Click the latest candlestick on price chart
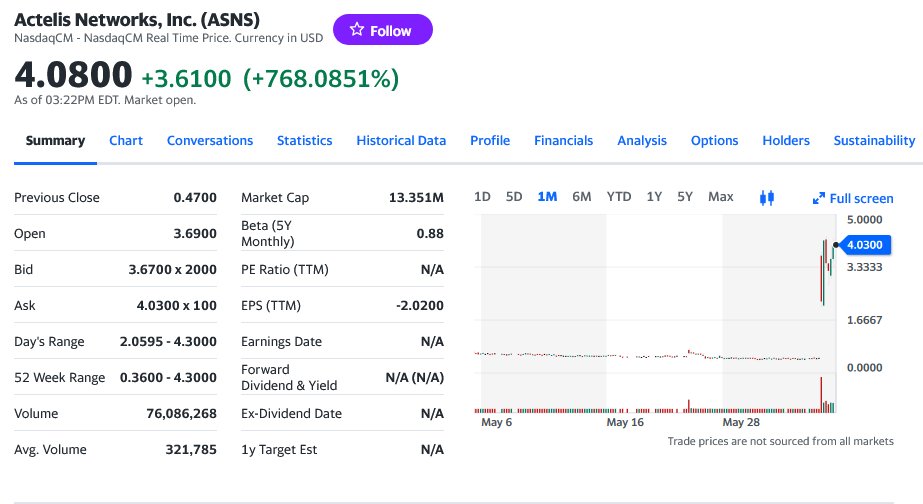 click(x=833, y=253)
